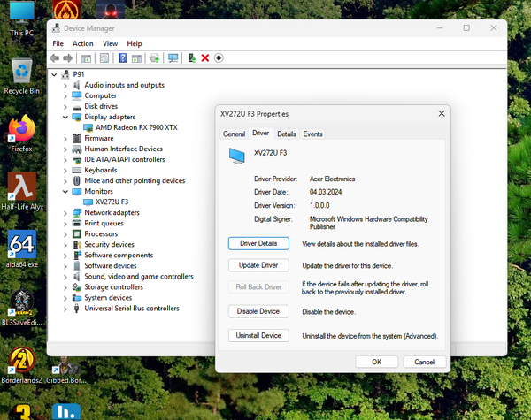The width and height of the screenshot is (531, 420).
Task: Open the Help toolbar icon with question mark
Action: point(123,58)
